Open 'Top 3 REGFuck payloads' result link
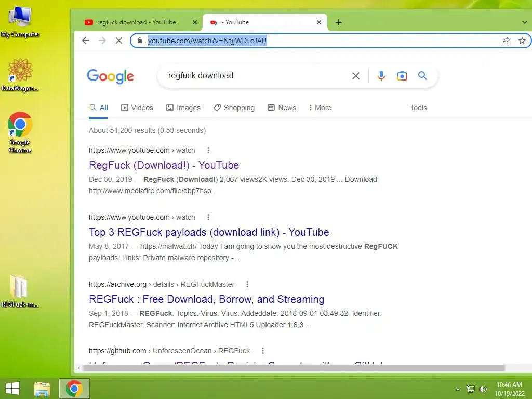Viewport: 532px width, 399px height. pyautogui.click(x=209, y=232)
